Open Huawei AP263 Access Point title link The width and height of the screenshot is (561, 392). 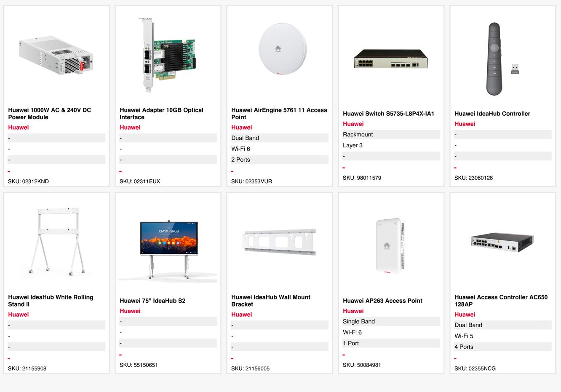coord(382,301)
